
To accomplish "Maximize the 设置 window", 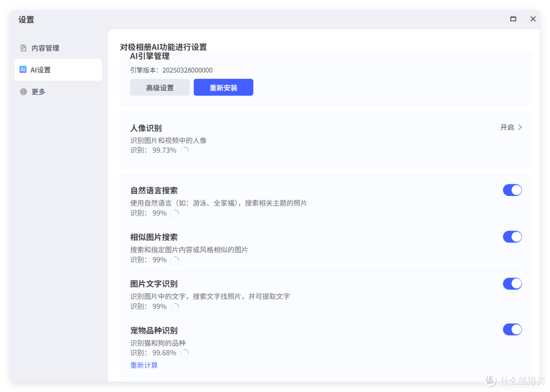I will click(513, 19).
